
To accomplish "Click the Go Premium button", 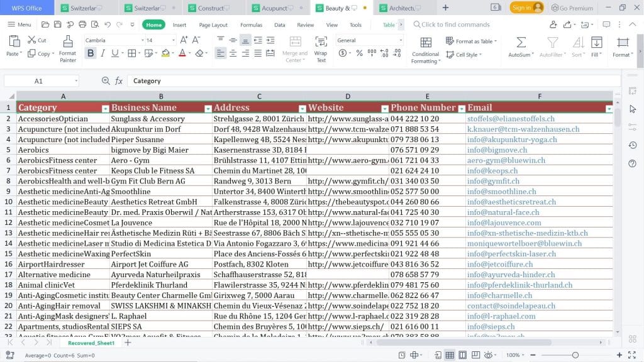I will tap(572, 8).
